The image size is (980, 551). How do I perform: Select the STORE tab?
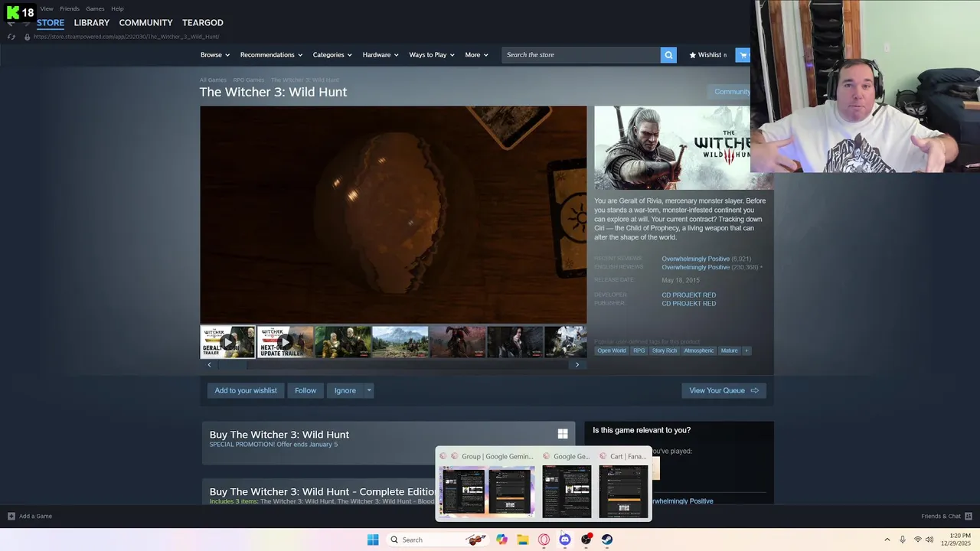click(51, 23)
